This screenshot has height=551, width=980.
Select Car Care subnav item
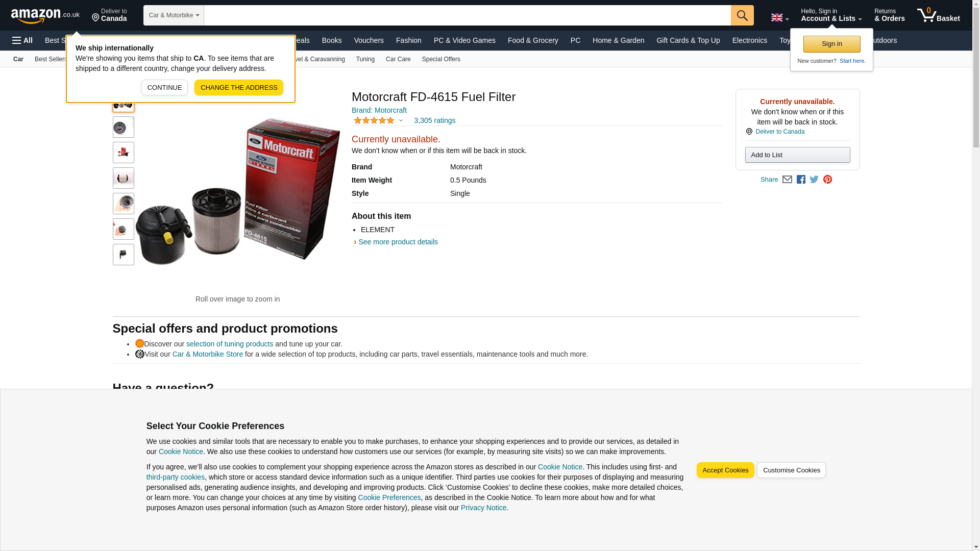coord(398,59)
